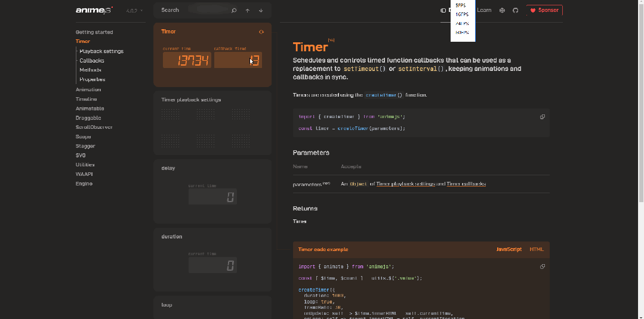Open the loop demo card
The height and width of the screenshot is (319, 644).
tap(212, 308)
